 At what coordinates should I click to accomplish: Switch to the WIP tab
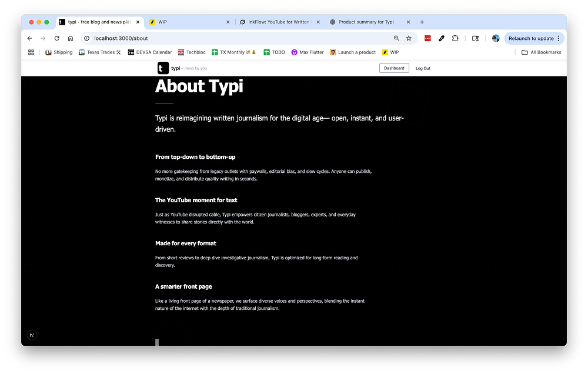[189, 22]
